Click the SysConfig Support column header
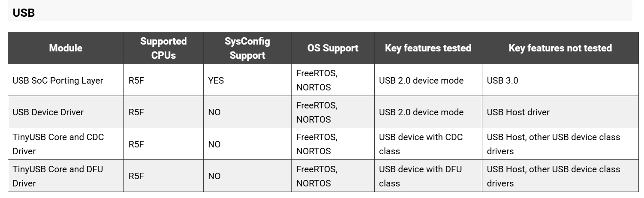 (x=247, y=48)
